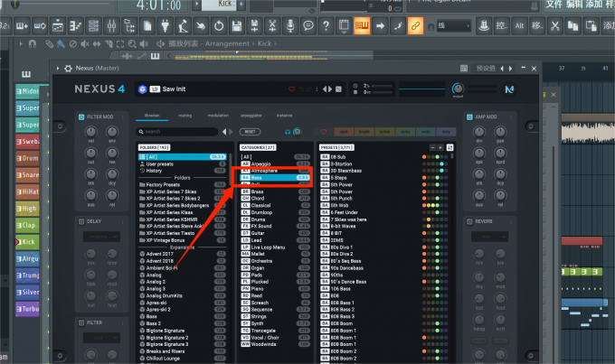The width and height of the screenshot is (615, 364).
Task: Click the presets minus icon
Action: tap(432, 147)
